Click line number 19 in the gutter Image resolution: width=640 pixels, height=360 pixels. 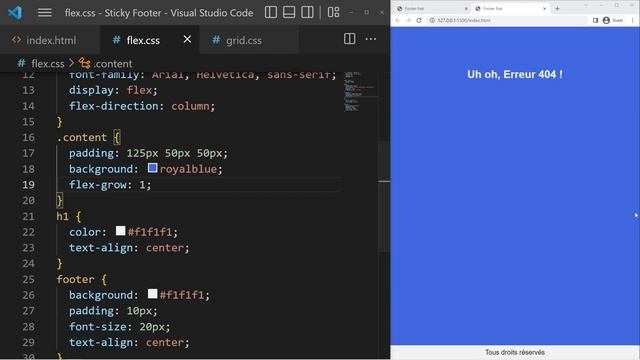pos(28,185)
